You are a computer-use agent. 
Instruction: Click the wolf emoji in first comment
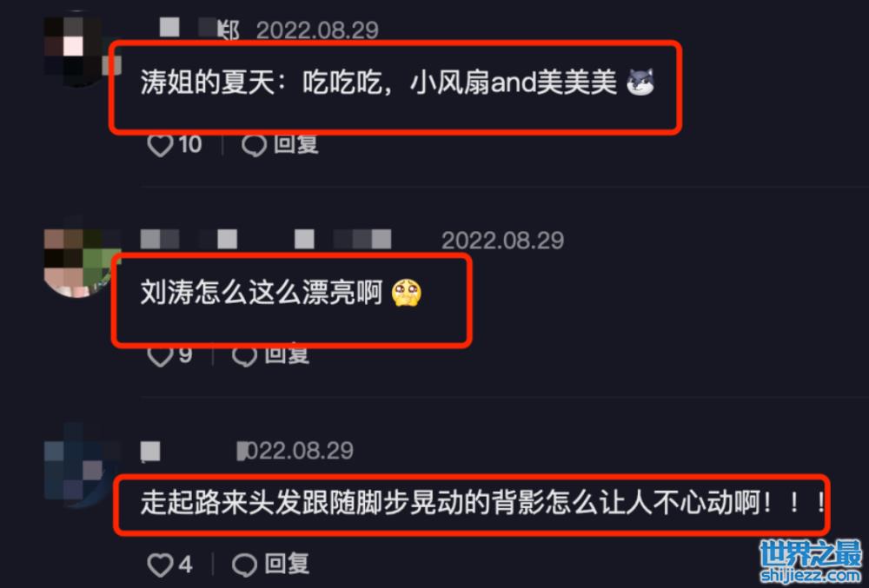[640, 83]
